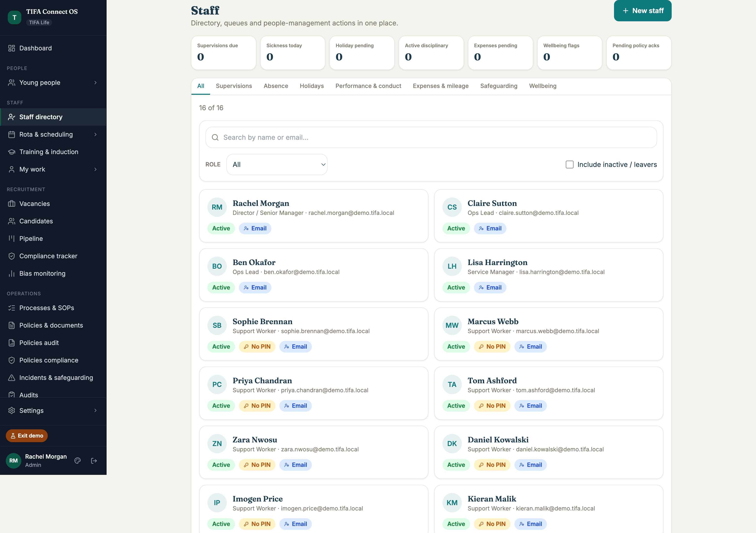Click the Vacancies briefcase icon
756x533 pixels.
pyautogui.click(x=12, y=204)
